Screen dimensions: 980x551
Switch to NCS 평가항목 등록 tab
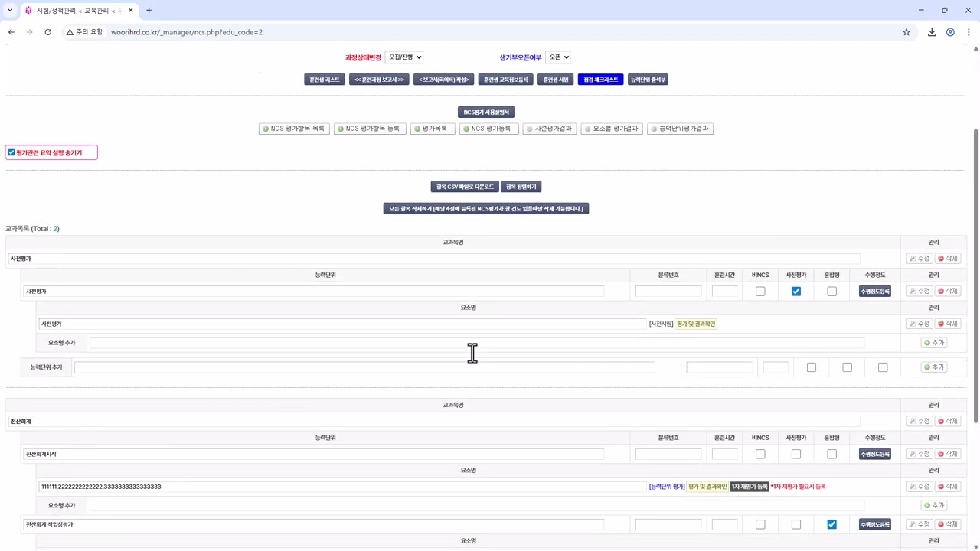[370, 129]
